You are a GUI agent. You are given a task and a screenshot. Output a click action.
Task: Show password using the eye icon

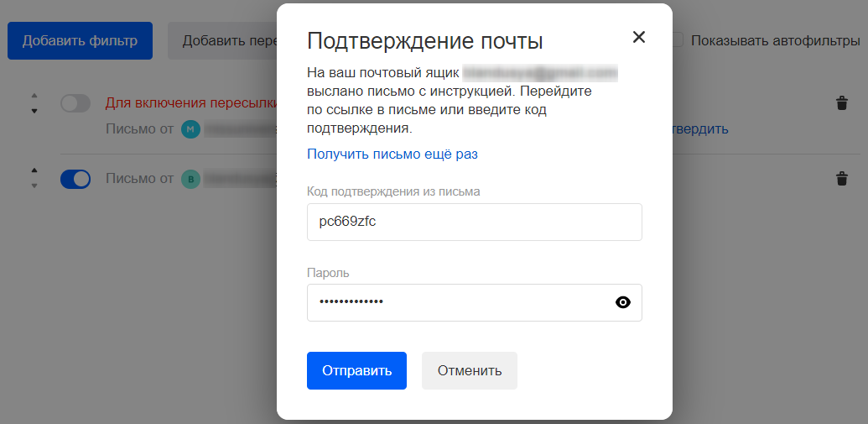(x=622, y=303)
